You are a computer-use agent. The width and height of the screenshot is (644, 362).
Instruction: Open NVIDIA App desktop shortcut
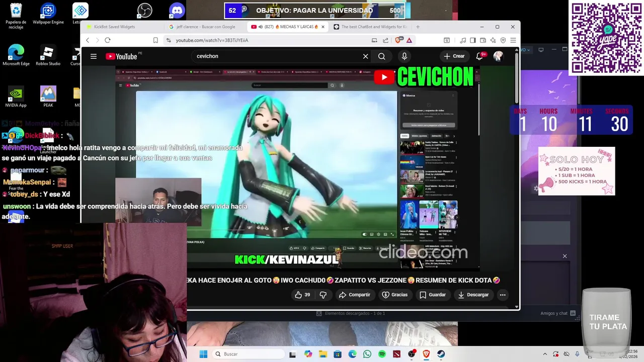coord(16,97)
